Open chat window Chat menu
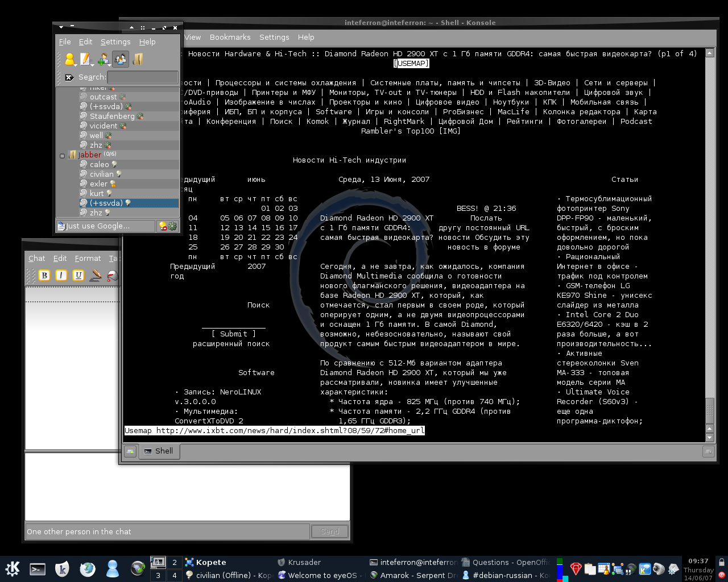 point(37,258)
